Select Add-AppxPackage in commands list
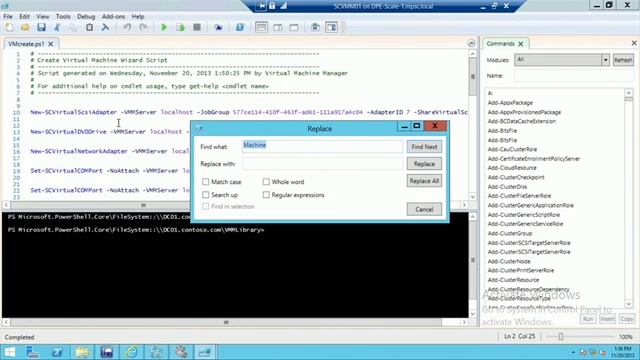The width and height of the screenshot is (640, 360). [510, 103]
